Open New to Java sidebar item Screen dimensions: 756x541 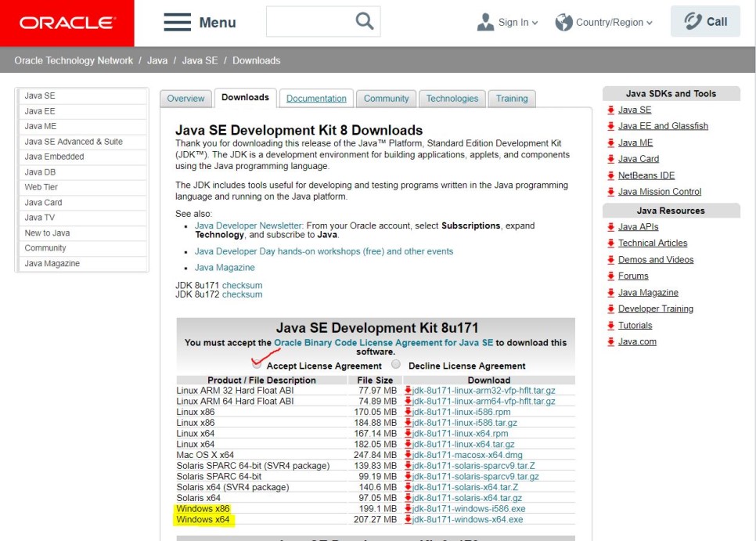(x=82, y=233)
